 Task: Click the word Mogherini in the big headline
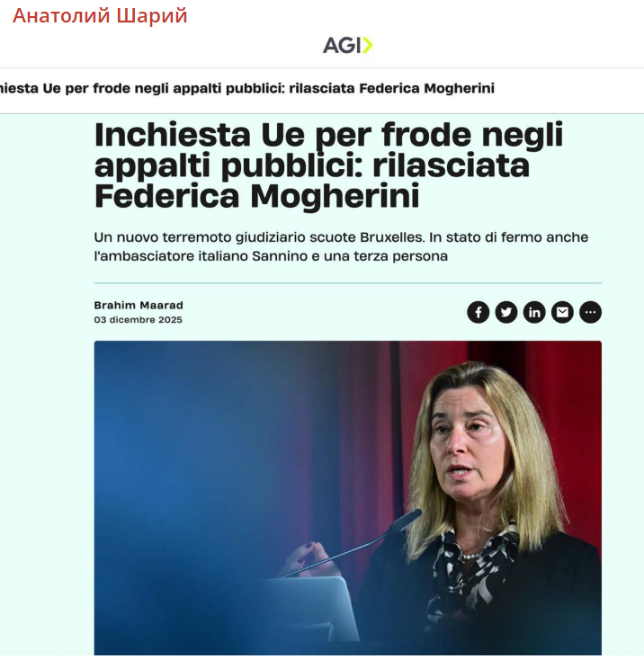pyautogui.click(x=335, y=196)
